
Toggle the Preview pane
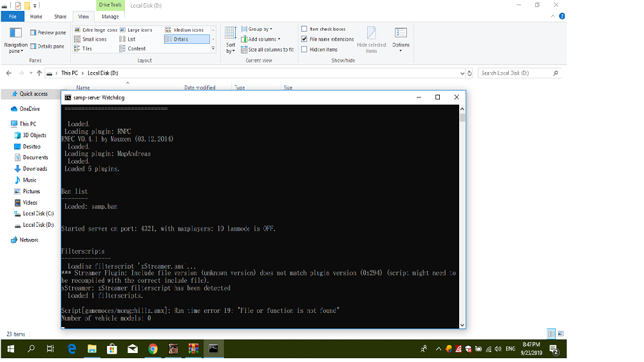click(x=48, y=32)
